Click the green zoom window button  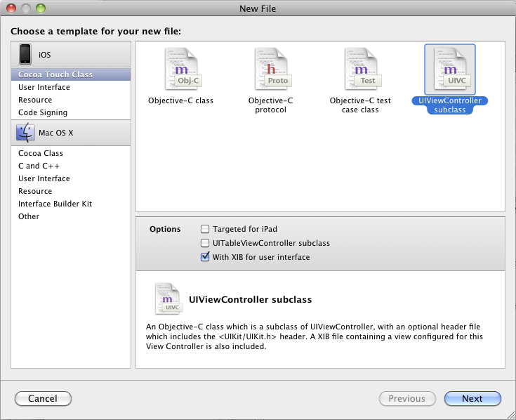coord(41,8)
